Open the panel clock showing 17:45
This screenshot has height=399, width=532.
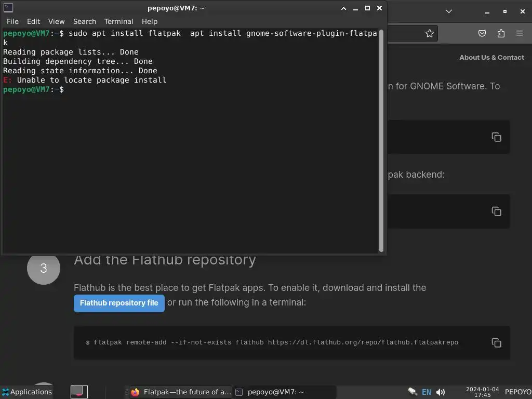tap(482, 392)
